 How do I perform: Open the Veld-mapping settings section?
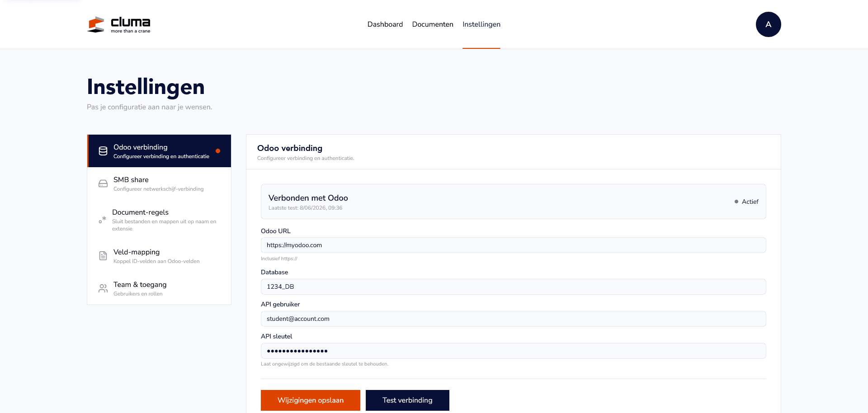pos(159,256)
